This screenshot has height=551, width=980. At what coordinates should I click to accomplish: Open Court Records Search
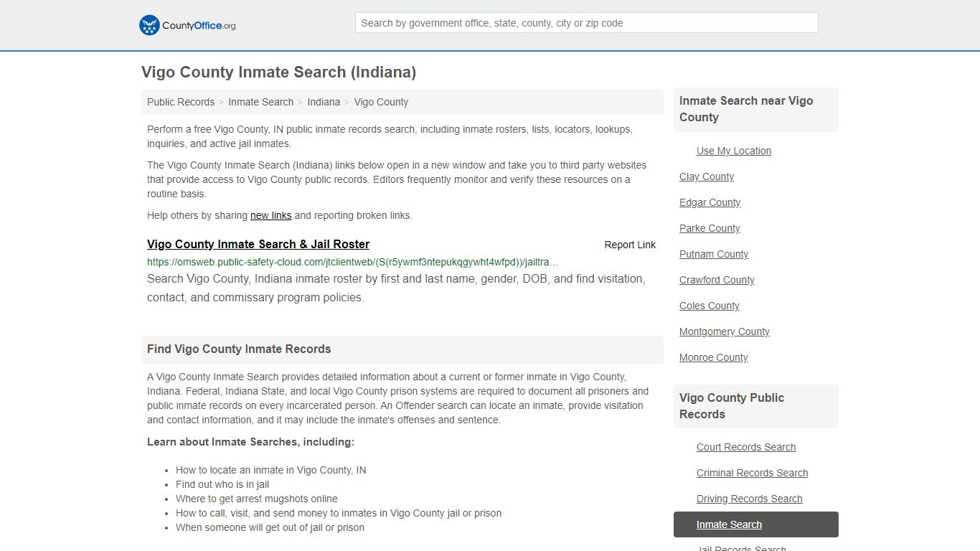point(746,447)
